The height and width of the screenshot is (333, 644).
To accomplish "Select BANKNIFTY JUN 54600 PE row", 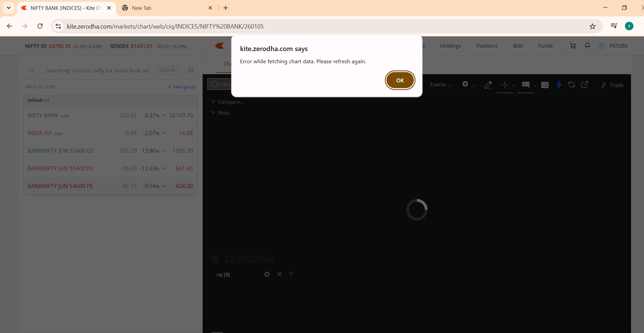I will tap(110, 186).
